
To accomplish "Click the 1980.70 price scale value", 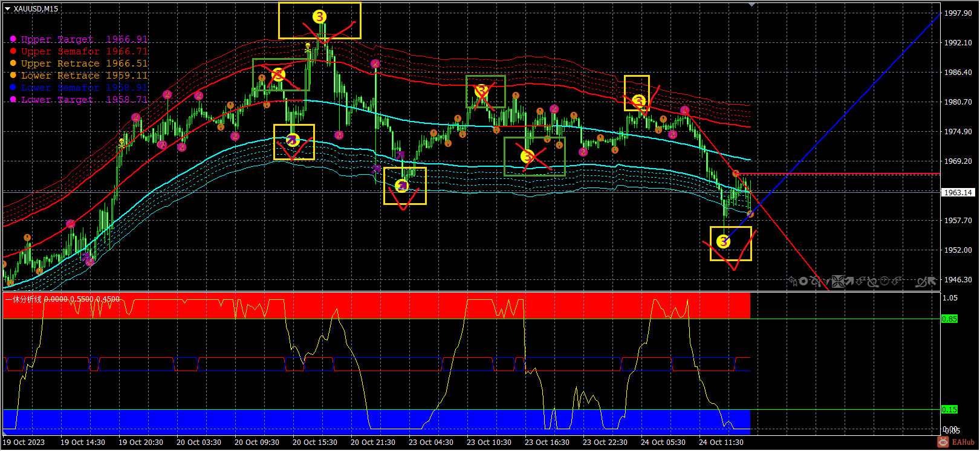I will pos(958,102).
